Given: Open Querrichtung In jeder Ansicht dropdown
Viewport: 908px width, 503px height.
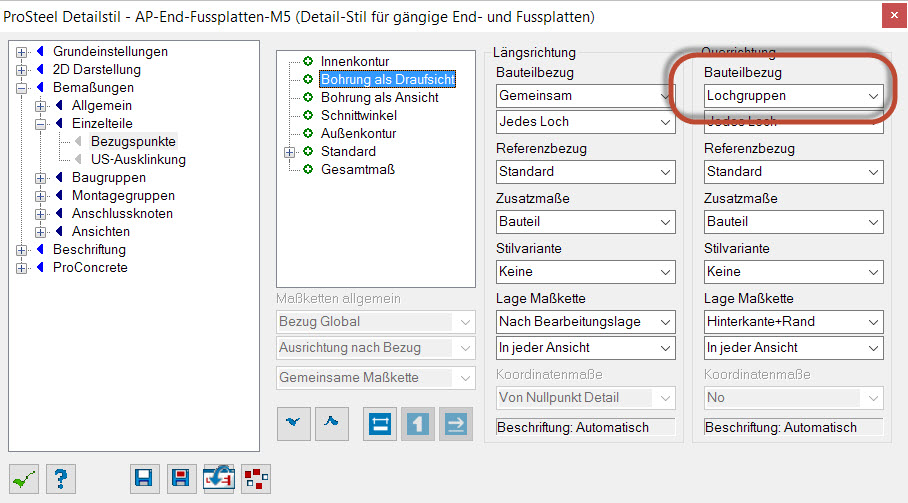Looking at the screenshot, I should 793,348.
